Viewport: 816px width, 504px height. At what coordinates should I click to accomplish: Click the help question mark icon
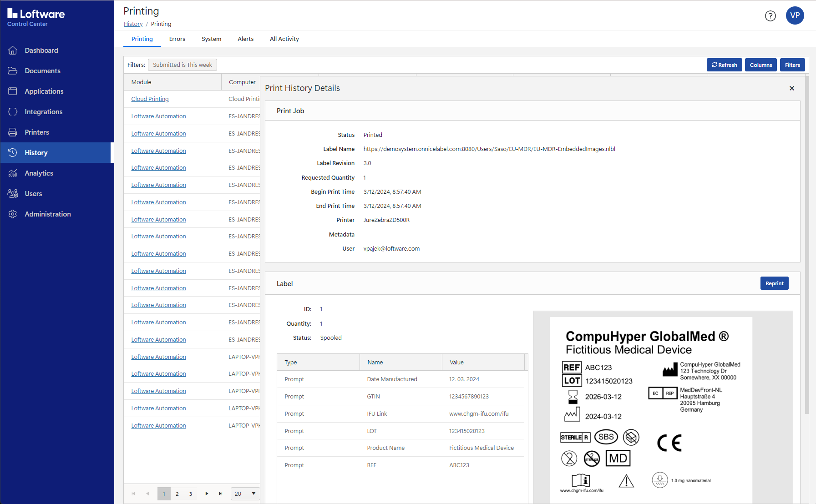pyautogui.click(x=770, y=16)
